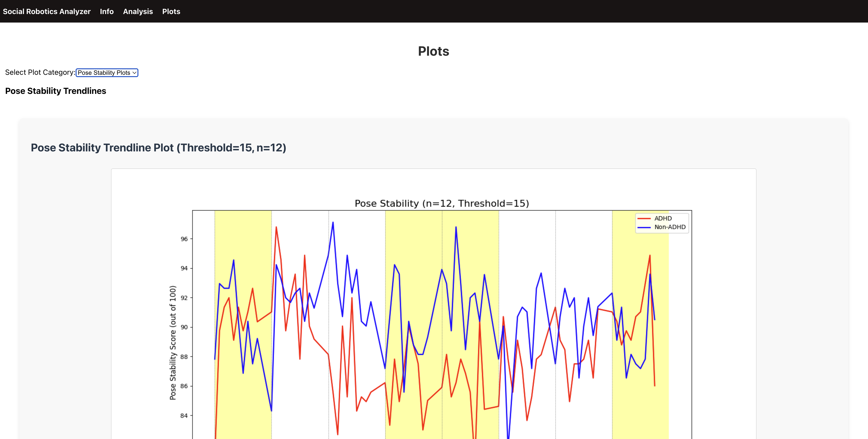This screenshot has height=439, width=868.
Task: Click the 'Pose Stability Trendline Plot (Threshold=15, n=12)' title
Action: click(158, 148)
